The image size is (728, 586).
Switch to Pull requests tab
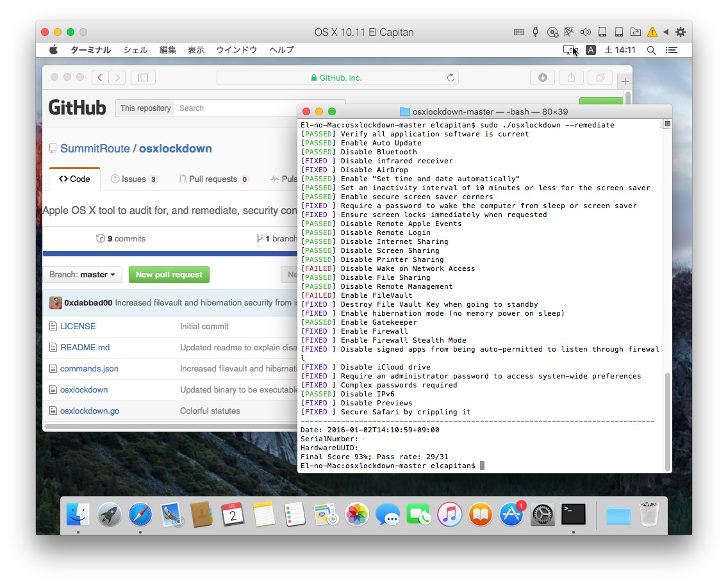(213, 179)
